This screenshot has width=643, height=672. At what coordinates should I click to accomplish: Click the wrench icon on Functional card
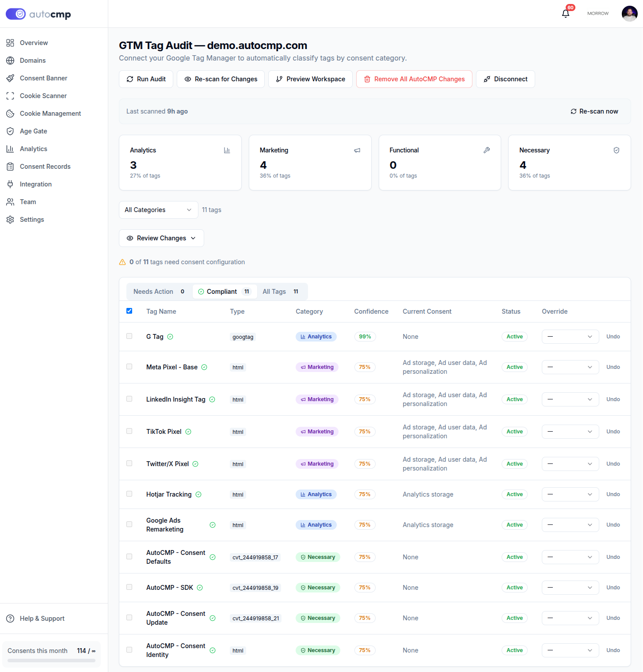[x=487, y=150]
